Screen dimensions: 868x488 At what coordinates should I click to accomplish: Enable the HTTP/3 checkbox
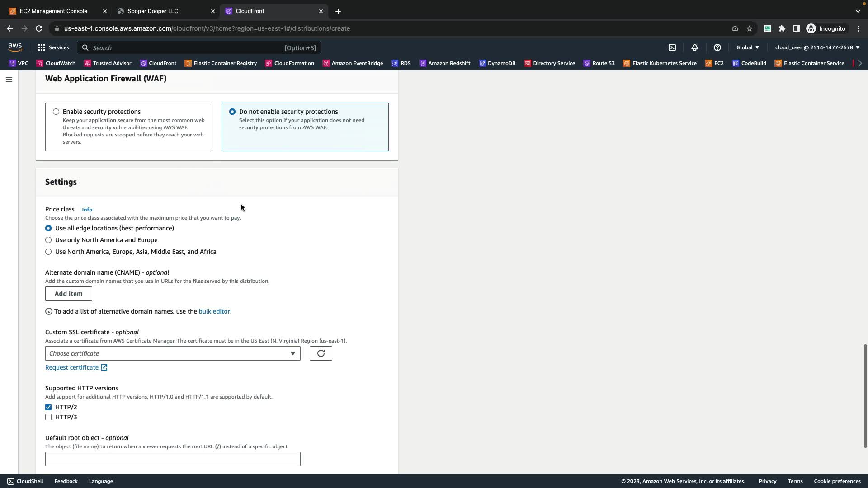(x=48, y=417)
